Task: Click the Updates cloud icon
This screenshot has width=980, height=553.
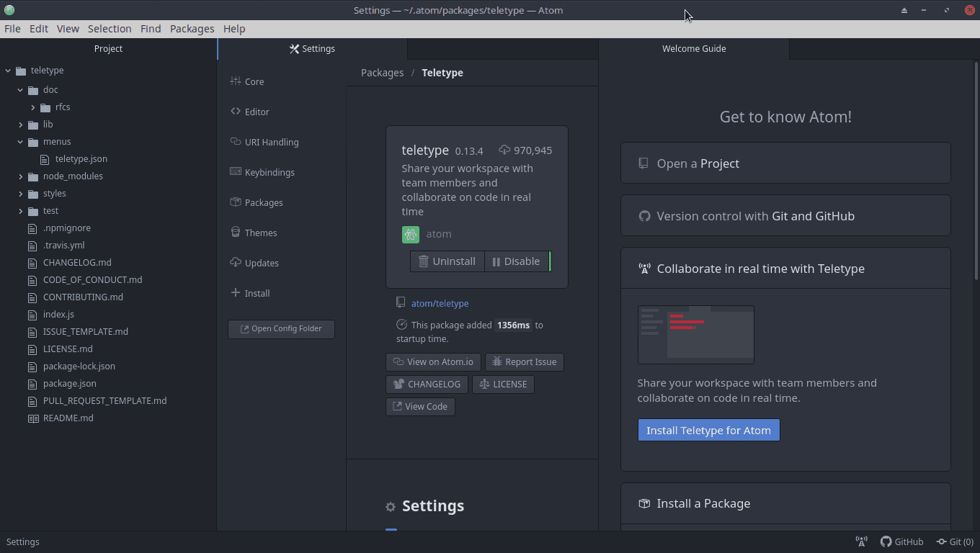Action: tap(236, 263)
